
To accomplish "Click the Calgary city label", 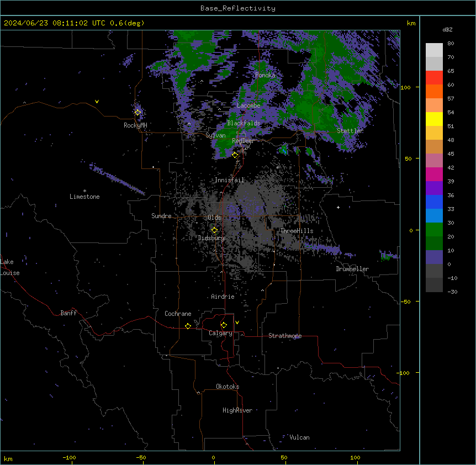I will click(220, 333).
